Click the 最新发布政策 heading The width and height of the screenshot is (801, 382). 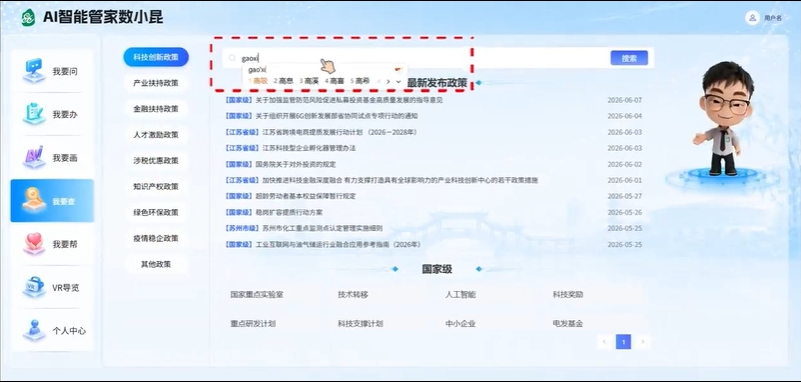point(437,83)
